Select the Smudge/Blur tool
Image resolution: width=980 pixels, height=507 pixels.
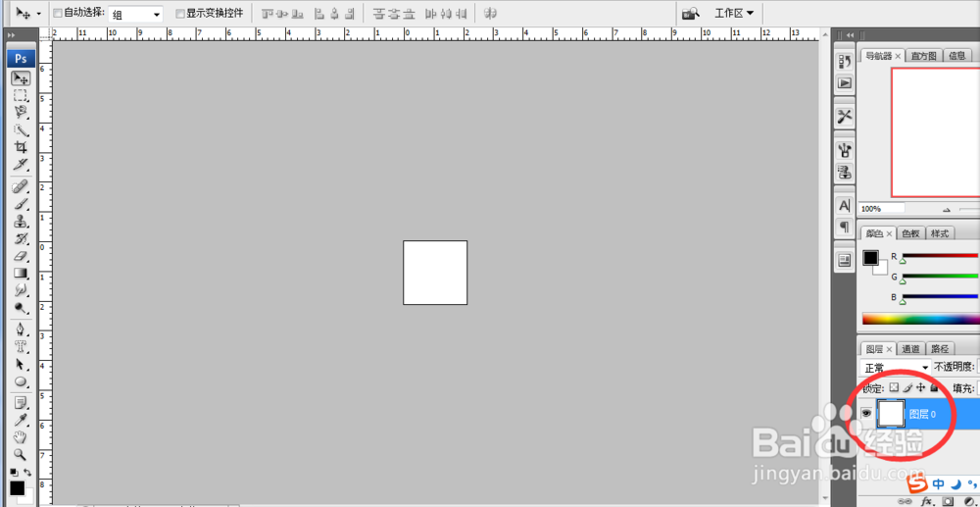pyautogui.click(x=21, y=290)
